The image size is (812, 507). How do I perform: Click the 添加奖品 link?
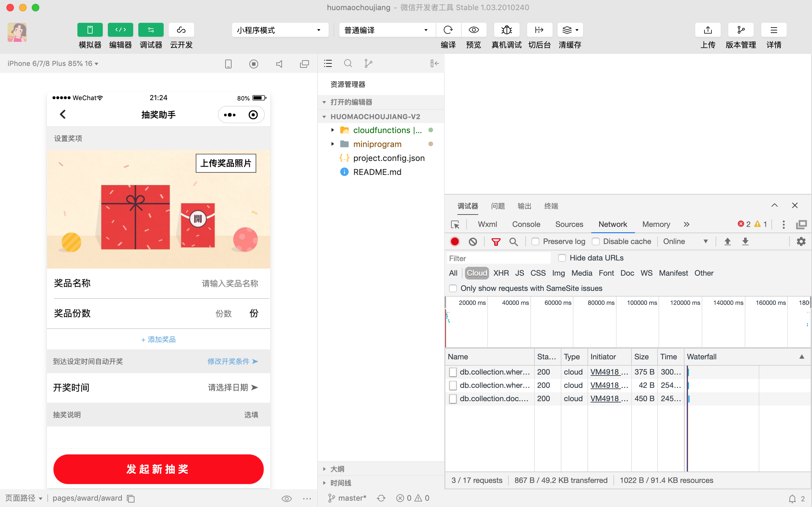coord(158,339)
